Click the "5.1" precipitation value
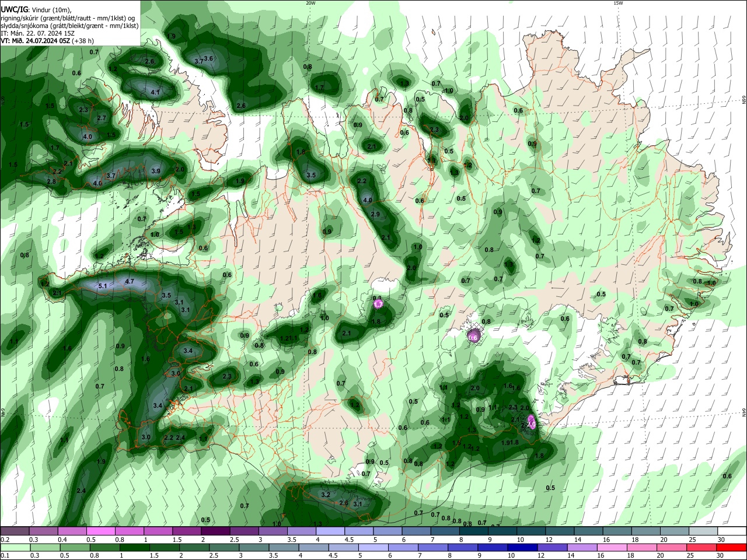The width and height of the screenshot is (747, 560). pos(103,286)
